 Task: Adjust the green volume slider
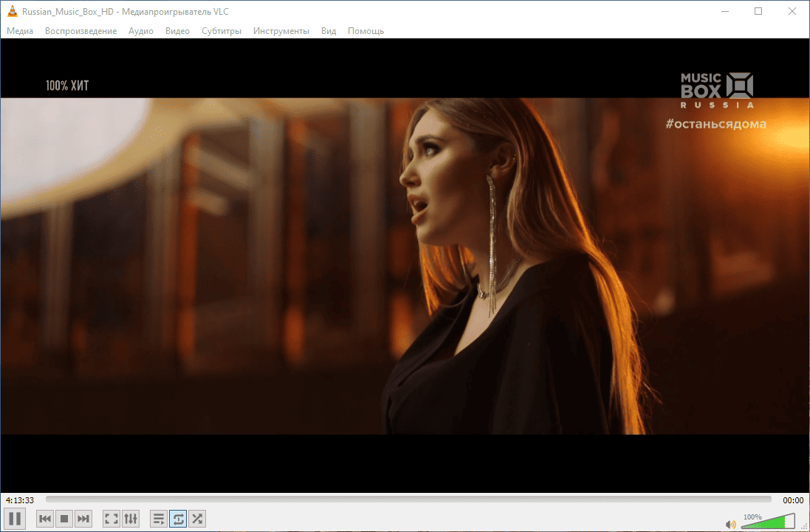pos(768,521)
